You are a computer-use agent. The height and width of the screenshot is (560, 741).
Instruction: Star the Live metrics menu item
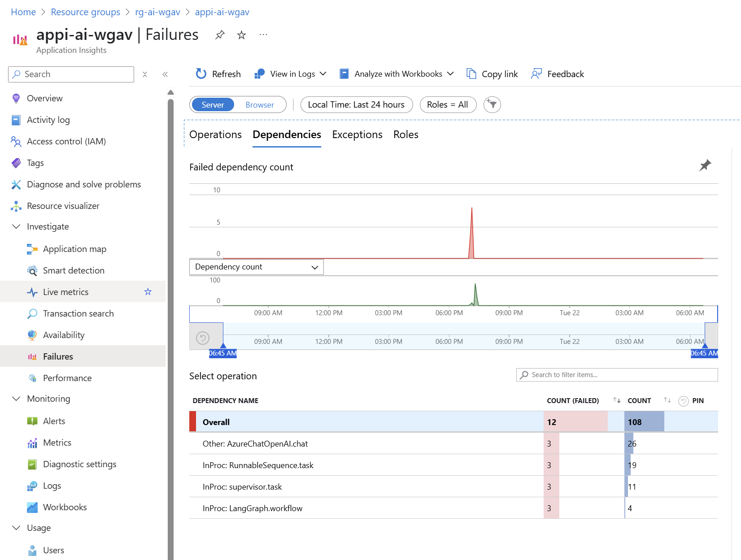(x=148, y=292)
